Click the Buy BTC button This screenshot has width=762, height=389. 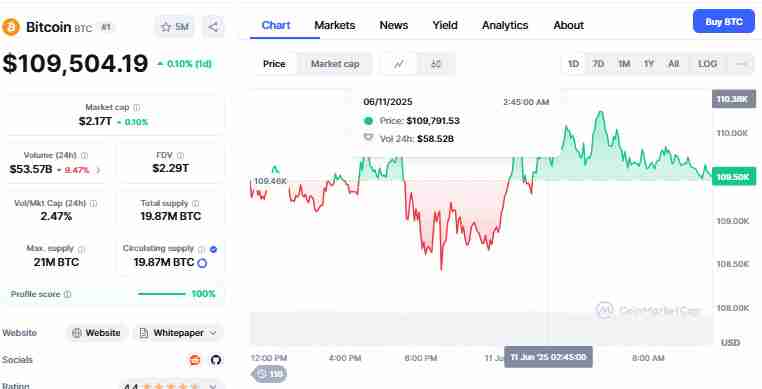click(724, 22)
